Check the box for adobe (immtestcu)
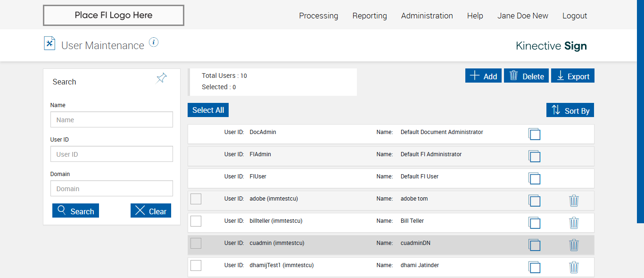 (x=196, y=199)
